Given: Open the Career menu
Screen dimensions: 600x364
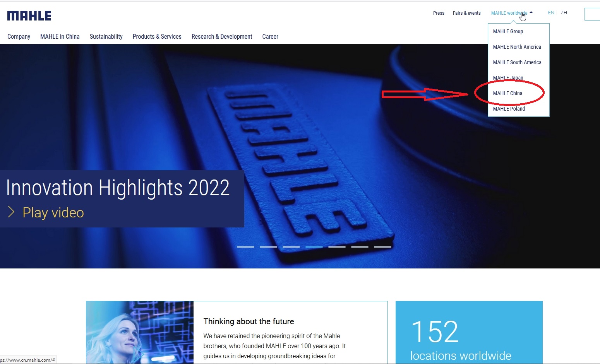Looking at the screenshot, I should click(270, 36).
